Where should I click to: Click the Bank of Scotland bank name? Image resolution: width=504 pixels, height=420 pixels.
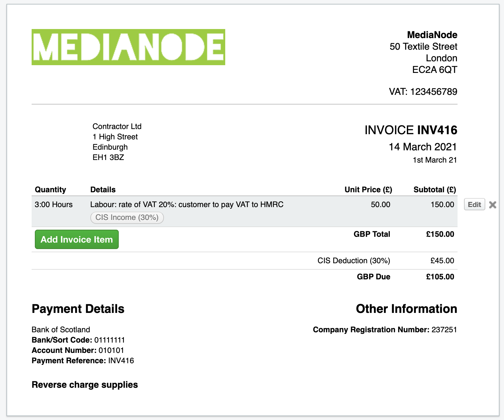[x=61, y=330]
